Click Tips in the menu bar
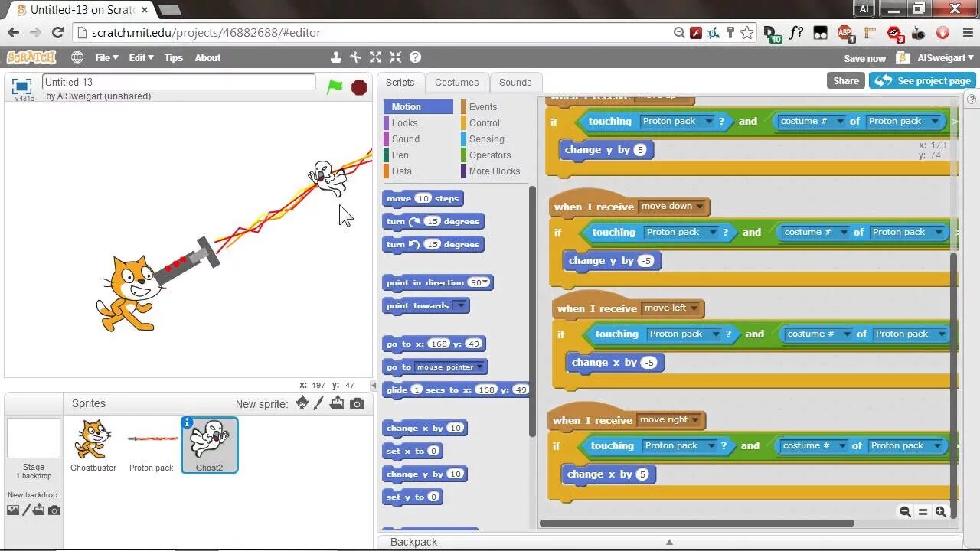980x551 pixels. point(174,57)
